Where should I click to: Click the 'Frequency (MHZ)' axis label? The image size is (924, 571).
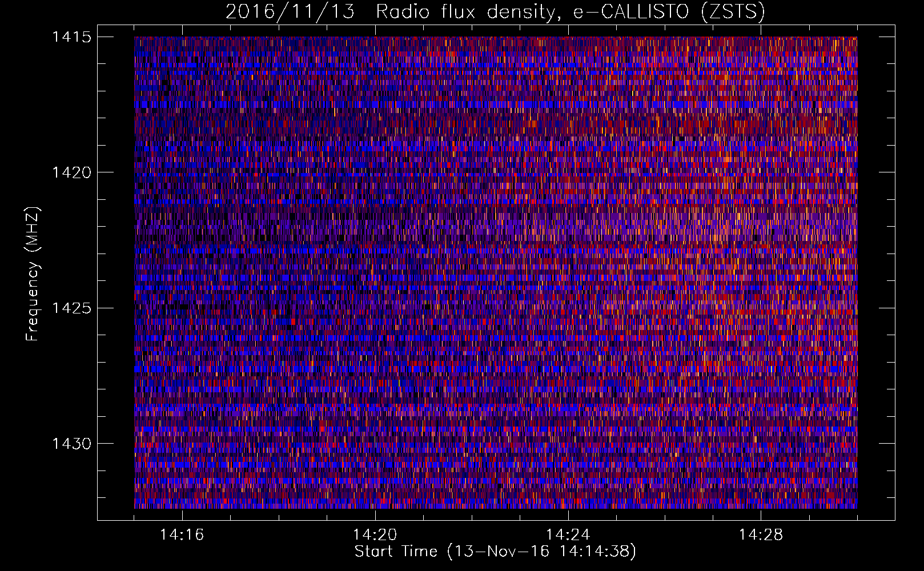point(33,274)
